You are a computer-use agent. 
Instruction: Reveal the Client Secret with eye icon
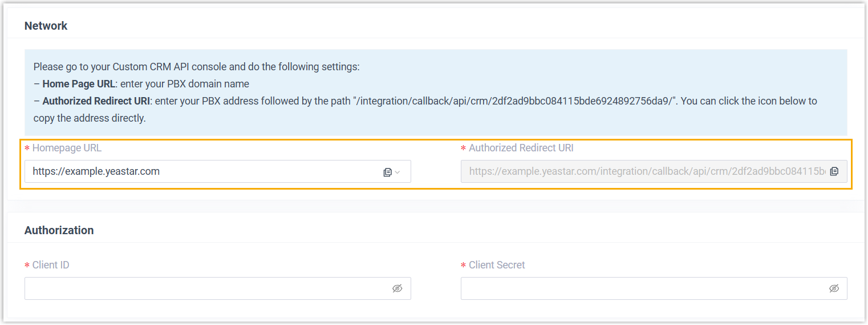pyautogui.click(x=834, y=288)
